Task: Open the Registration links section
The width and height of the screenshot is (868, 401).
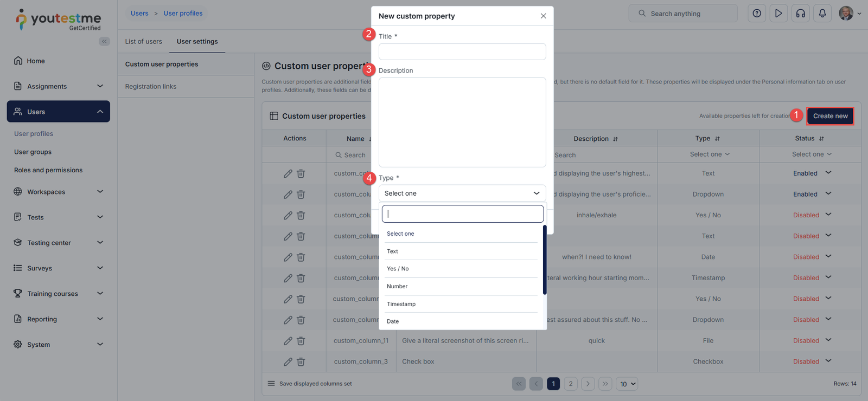Action: [151, 87]
